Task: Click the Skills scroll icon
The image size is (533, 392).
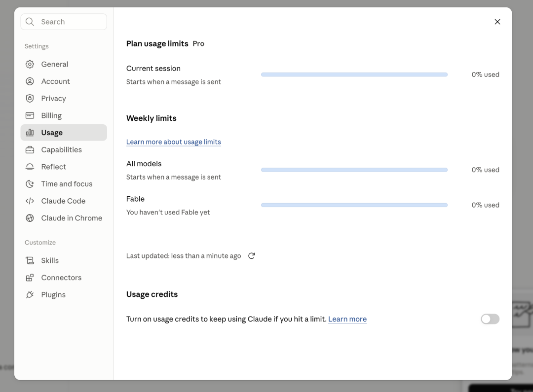Action: pos(30,260)
